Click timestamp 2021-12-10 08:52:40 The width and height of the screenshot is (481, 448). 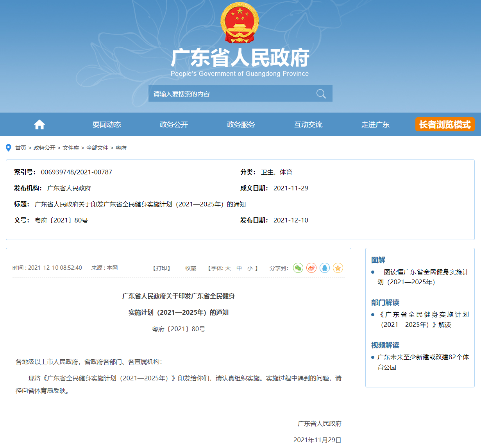[55, 268]
